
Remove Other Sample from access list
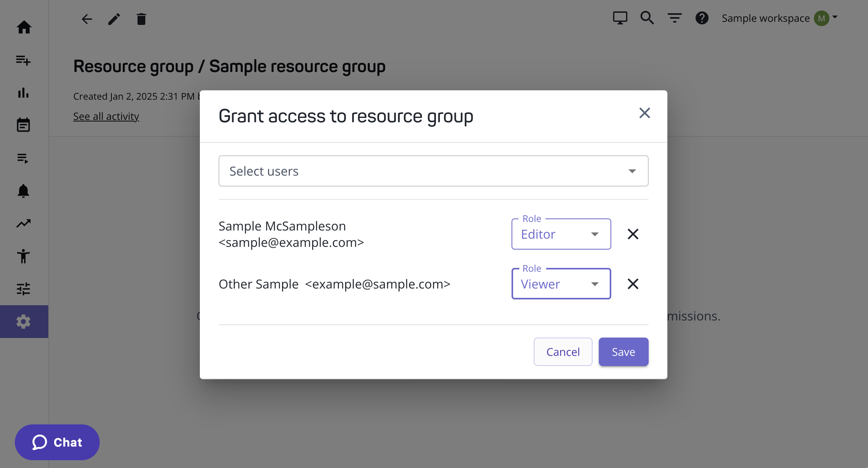click(x=633, y=284)
